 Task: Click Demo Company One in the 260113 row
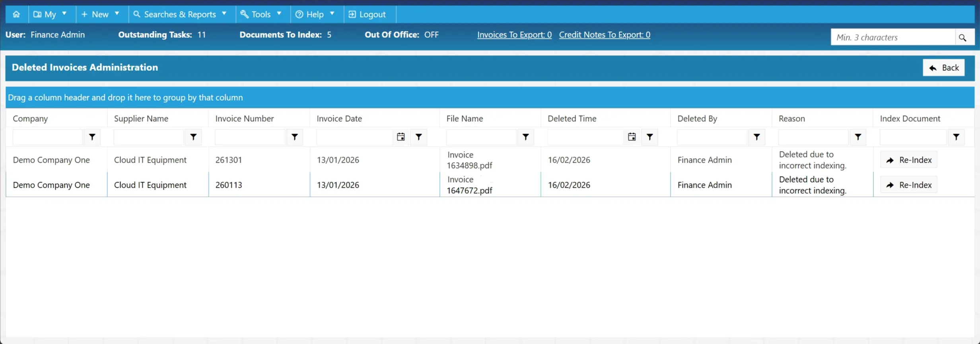click(x=51, y=185)
